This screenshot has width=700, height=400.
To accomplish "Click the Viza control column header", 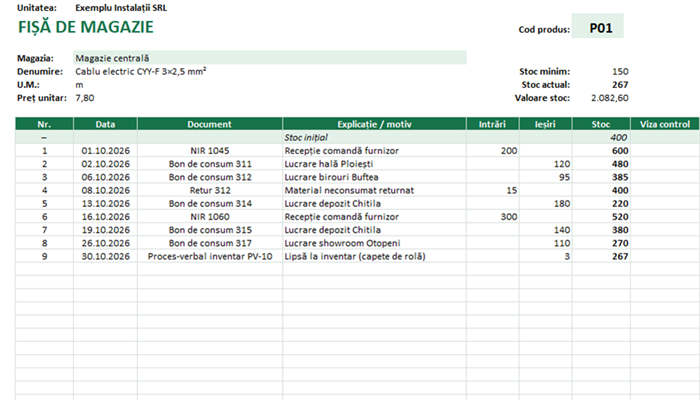I will pyautogui.click(x=665, y=124).
